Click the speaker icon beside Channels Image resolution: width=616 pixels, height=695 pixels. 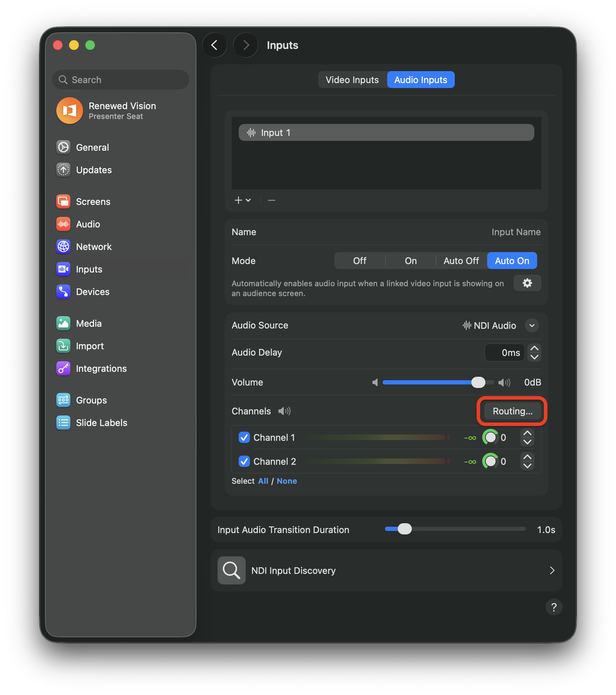click(284, 411)
